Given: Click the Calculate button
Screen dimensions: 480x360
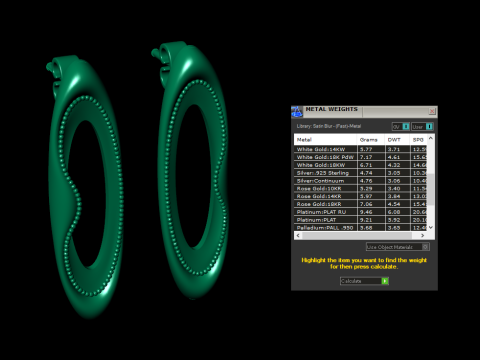Looking at the screenshot, I should [x=364, y=281].
